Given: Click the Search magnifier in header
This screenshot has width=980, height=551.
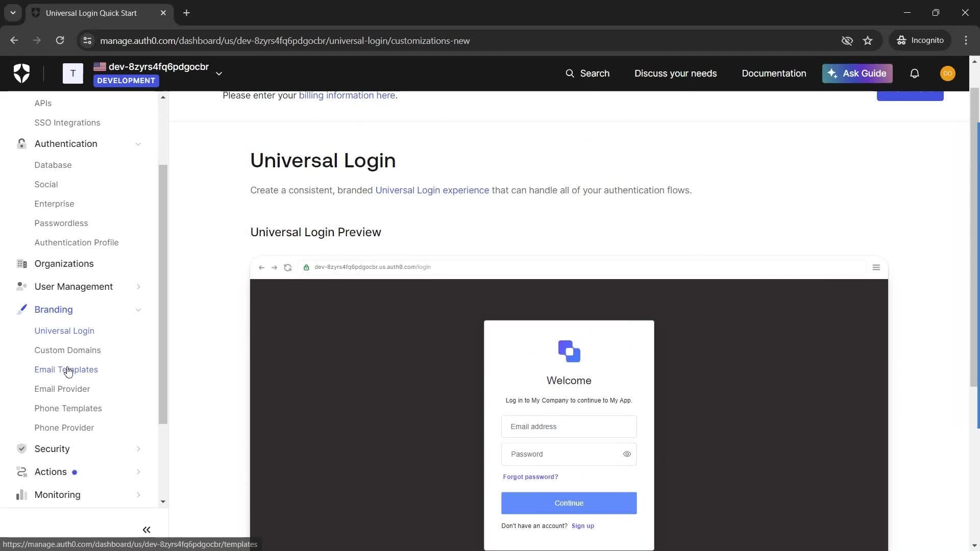Looking at the screenshot, I should click(x=570, y=73).
